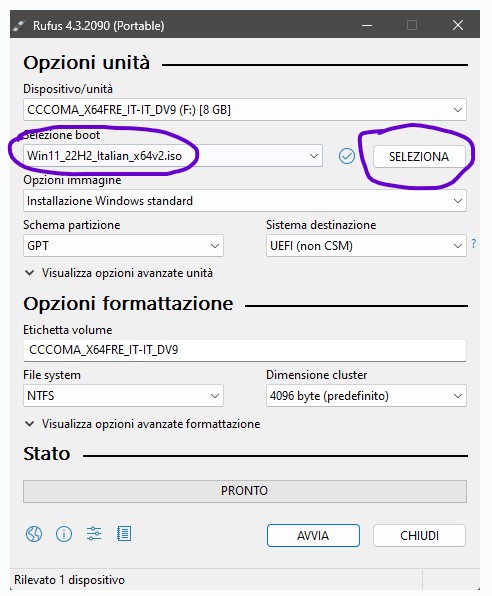Open the Dimensione cluster dropdown
Screen dimensions: 492x596
coord(366,396)
